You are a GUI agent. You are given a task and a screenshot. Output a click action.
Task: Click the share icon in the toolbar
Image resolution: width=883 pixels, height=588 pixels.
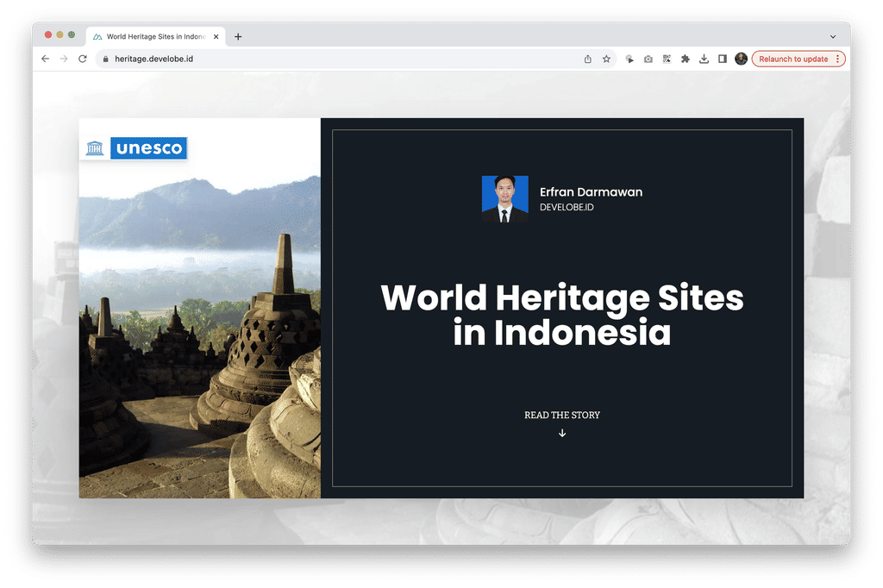coord(587,59)
